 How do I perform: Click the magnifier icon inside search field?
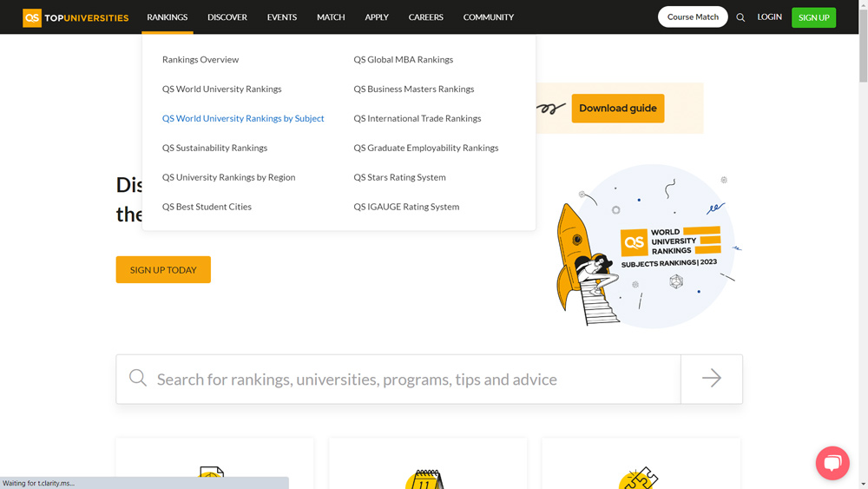click(x=138, y=378)
